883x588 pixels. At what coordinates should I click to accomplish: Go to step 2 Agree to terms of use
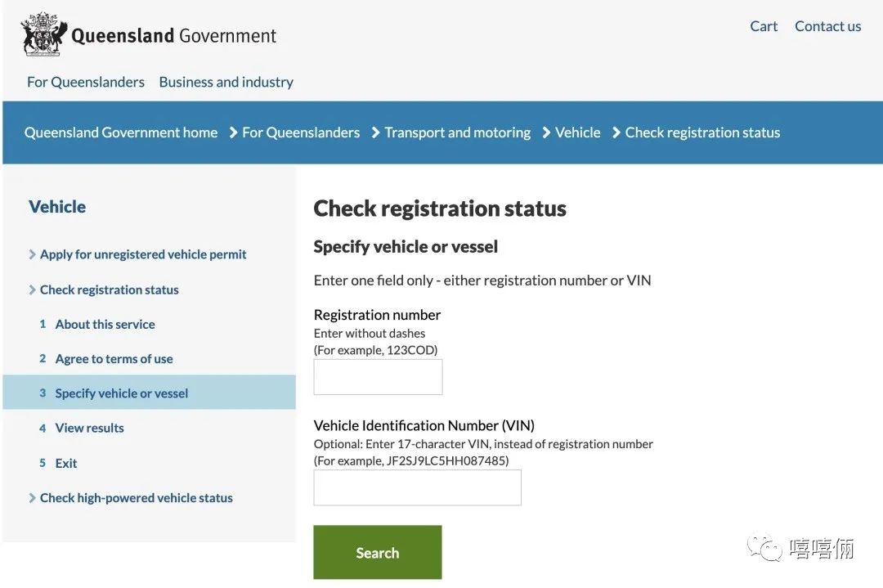click(114, 359)
